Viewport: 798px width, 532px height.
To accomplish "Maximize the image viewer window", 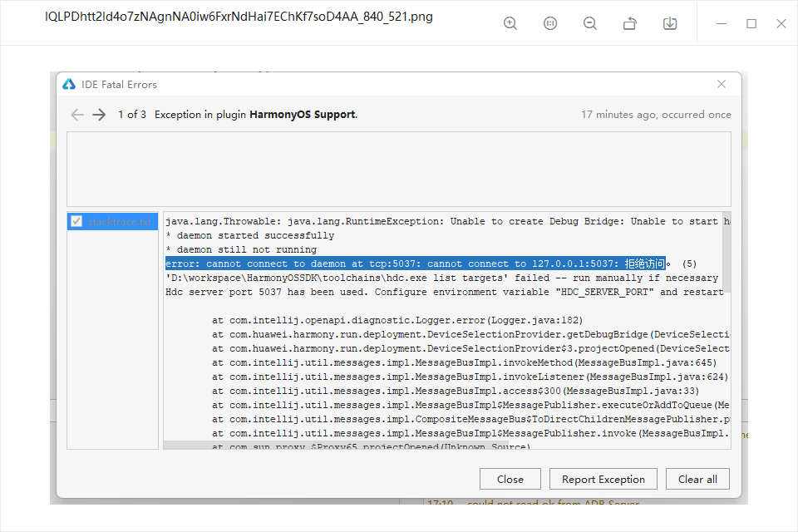I will point(751,23).
